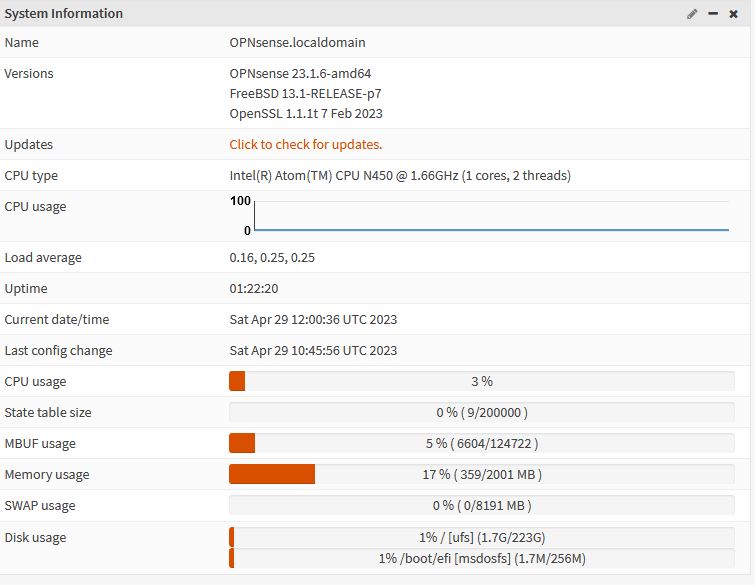Click the MBUF usage label
Viewport: 755px width, 585px height.
[x=40, y=443]
